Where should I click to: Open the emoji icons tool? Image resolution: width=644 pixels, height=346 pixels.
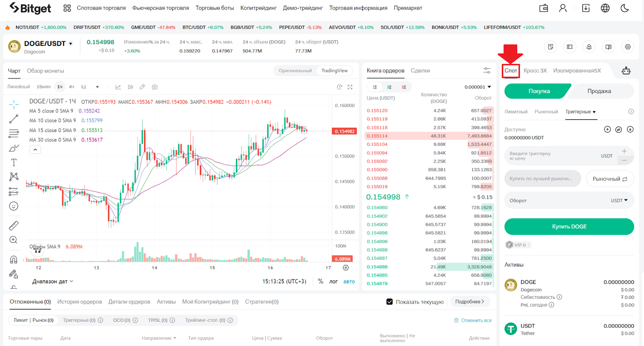click(14, 206)
